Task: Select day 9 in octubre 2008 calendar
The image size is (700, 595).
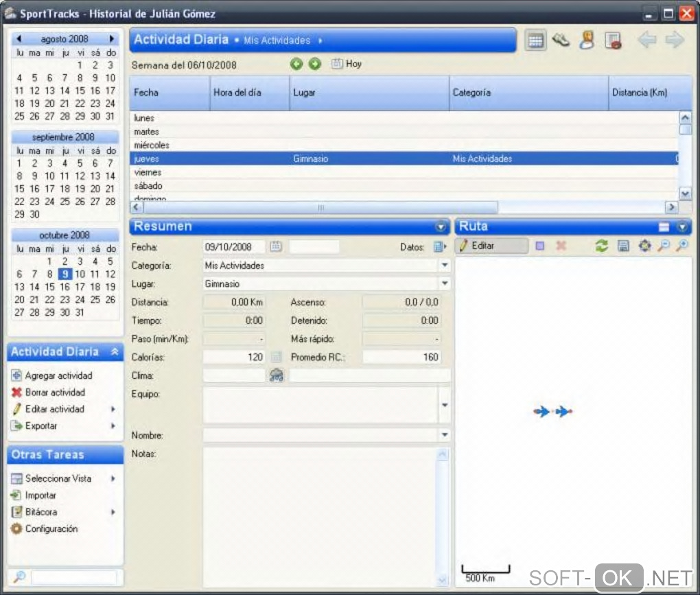Action: click(x=65, y=274)
